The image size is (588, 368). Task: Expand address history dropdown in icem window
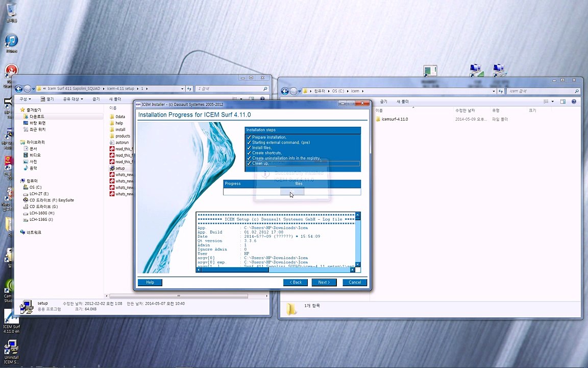tap(494, 91)
